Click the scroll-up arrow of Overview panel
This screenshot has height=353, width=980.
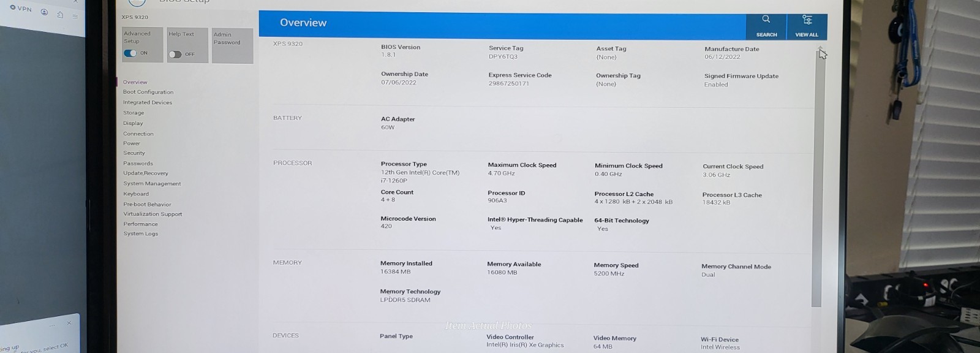coord(820,48)
